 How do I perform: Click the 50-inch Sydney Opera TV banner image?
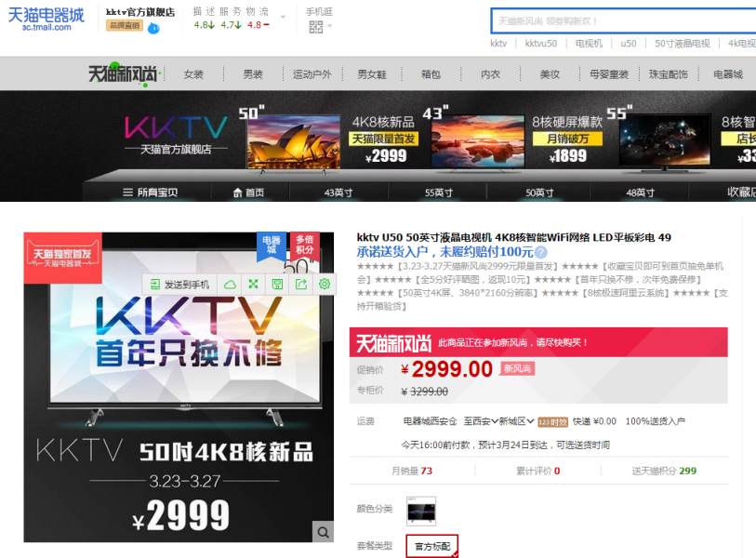coord(293,141)
